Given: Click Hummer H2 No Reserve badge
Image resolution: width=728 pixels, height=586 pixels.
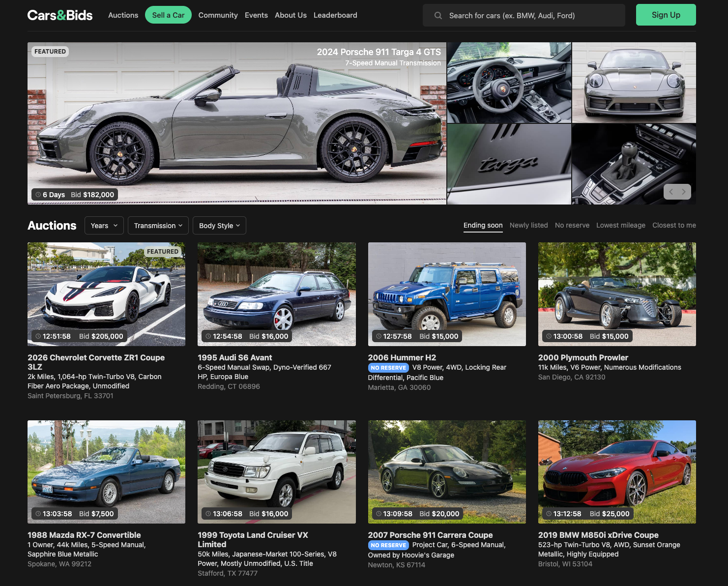Looking at the screenshot, I should coord(388,368).
